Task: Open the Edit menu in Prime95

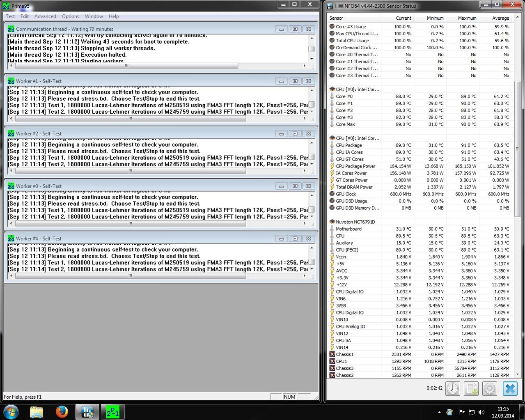Action: [x=25, y=16]
